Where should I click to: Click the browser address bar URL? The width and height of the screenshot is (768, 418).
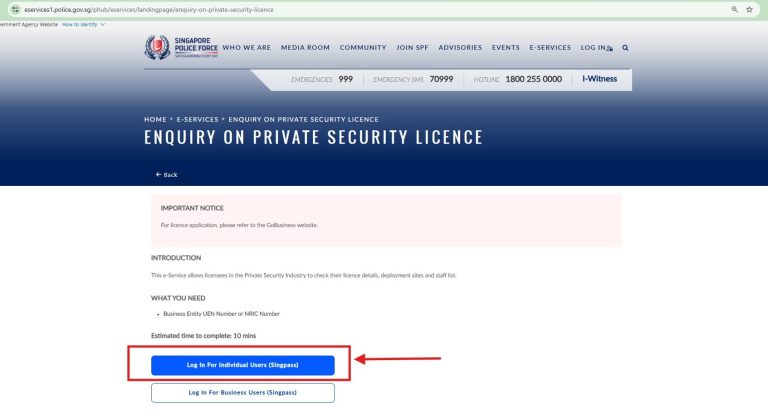point(149,10)
